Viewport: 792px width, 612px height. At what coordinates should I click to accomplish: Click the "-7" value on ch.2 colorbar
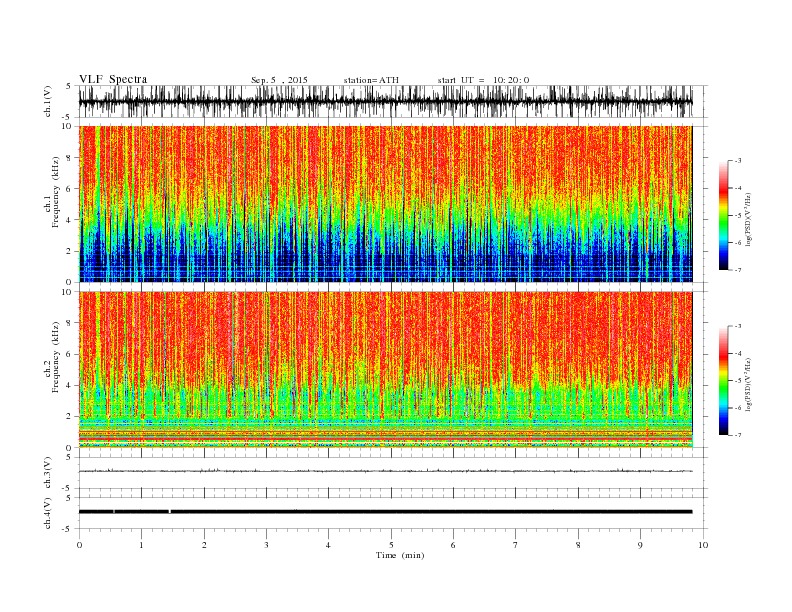(737, 435)
